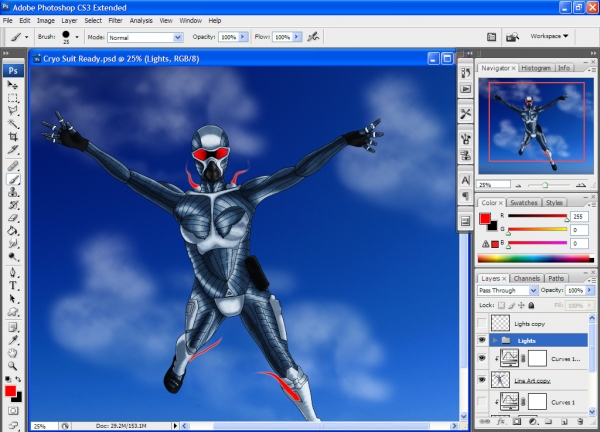Select the Rectangular Marquee tool
600x432 pixels.
[x=13, y=98]
